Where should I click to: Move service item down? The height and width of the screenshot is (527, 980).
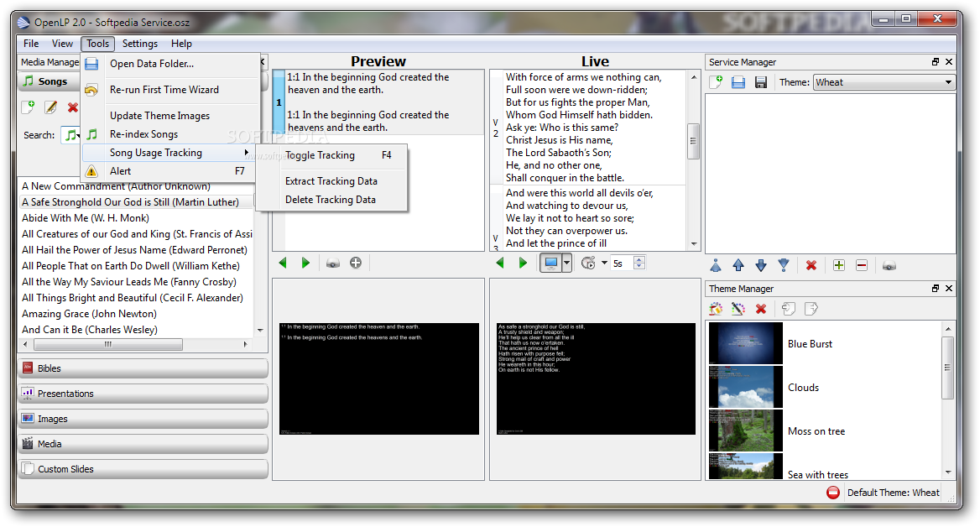(761, 265)
